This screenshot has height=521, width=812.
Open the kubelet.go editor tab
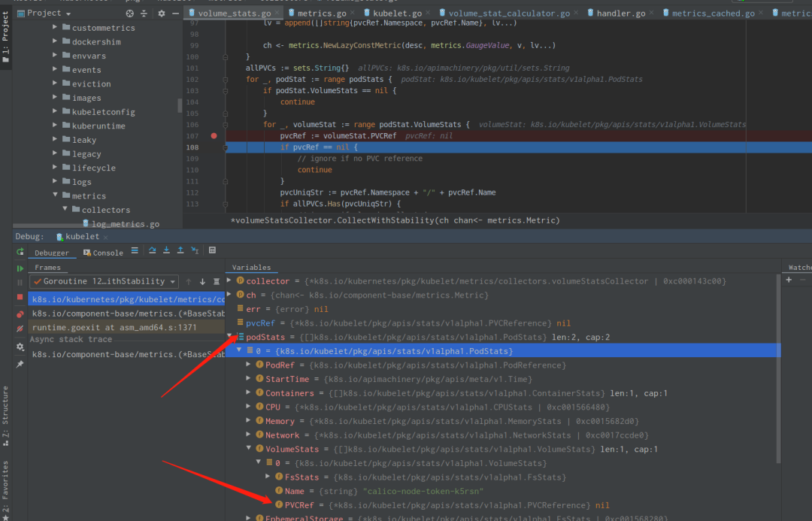click(397, 14)
